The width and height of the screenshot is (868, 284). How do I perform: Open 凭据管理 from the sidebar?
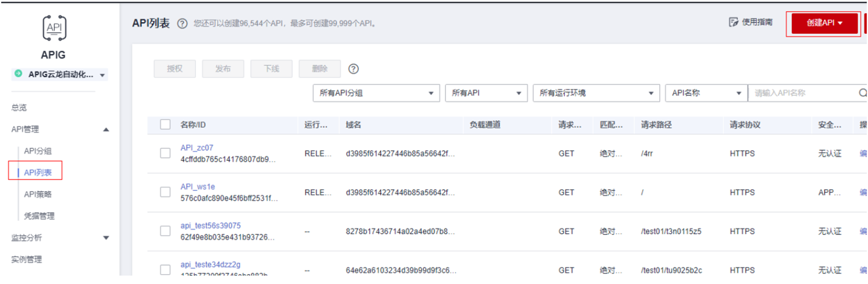click(39, 216)
